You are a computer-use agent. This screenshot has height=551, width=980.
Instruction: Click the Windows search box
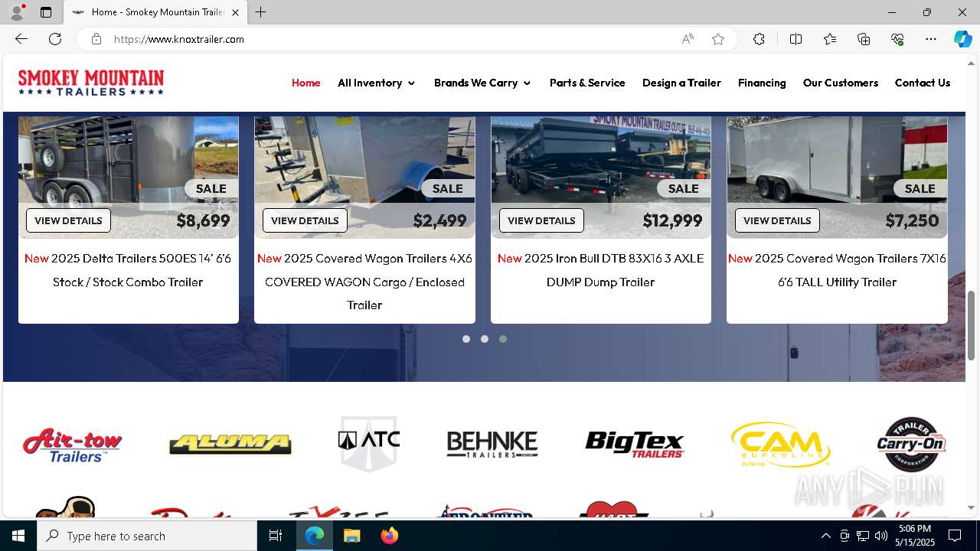point(147,536)
